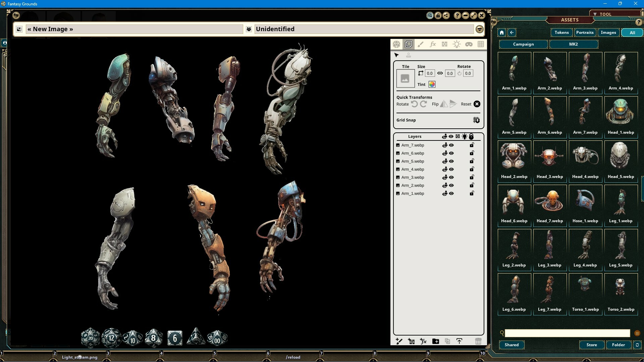The width and height of the screenshot is (644, 362).
Task: Toggle the lighting tool
Action: click(457, 44)
